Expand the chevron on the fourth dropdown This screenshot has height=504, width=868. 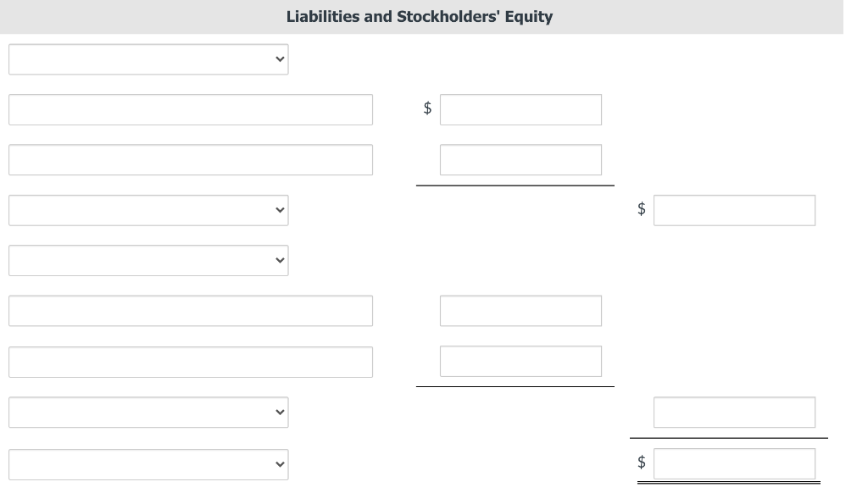280,413
